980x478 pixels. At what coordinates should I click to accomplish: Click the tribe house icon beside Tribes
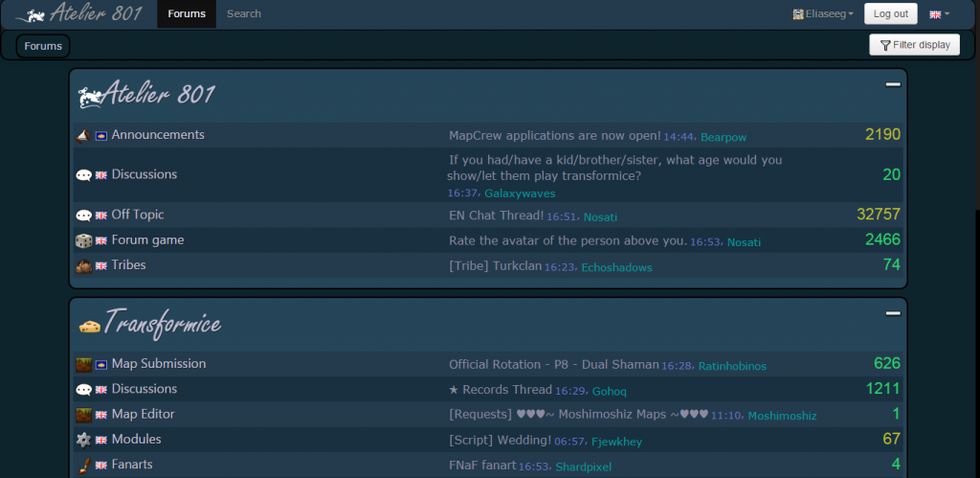pyautogui.click(x=84, y=266)
